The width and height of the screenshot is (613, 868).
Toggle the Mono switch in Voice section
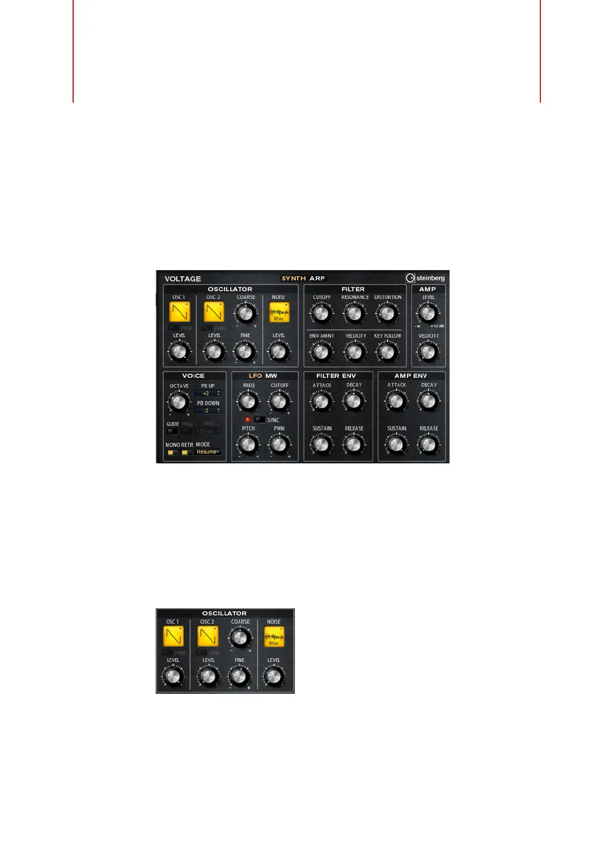click(173, 452)
